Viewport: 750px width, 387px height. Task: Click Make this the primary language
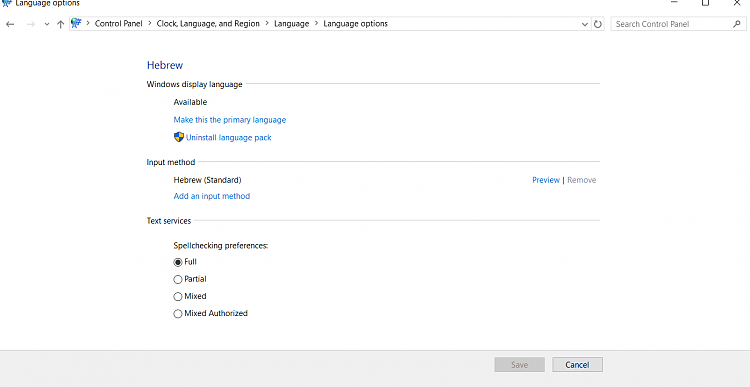tap(230, 120)
